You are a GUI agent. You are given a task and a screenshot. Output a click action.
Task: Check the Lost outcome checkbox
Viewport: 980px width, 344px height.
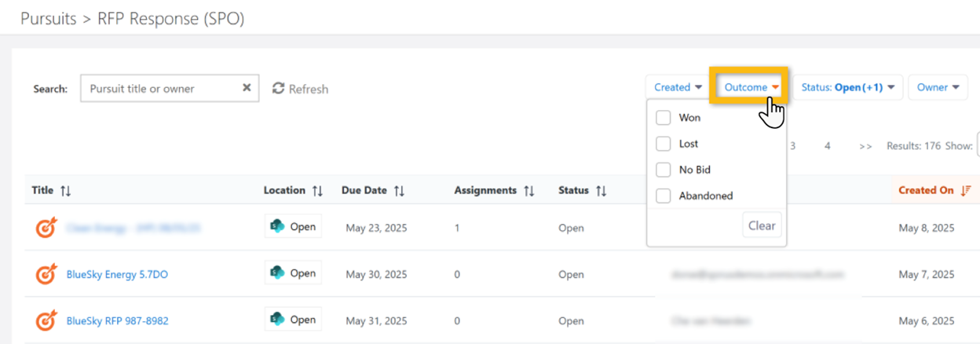[664, 144]
